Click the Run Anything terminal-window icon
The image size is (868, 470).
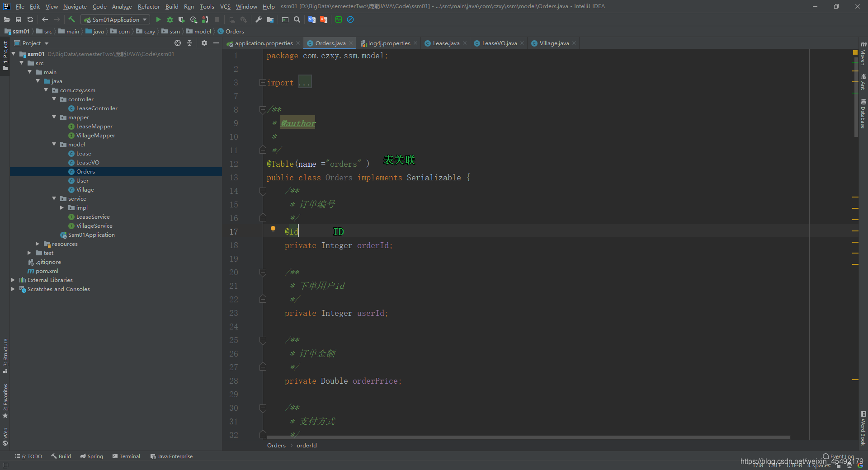[x=285, y=19]
